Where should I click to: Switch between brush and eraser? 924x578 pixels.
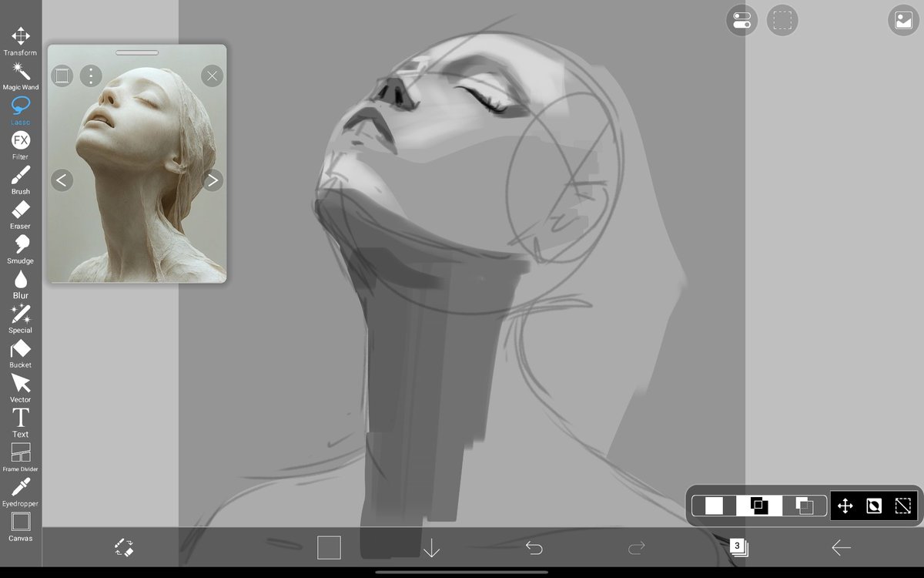[124, 548]
